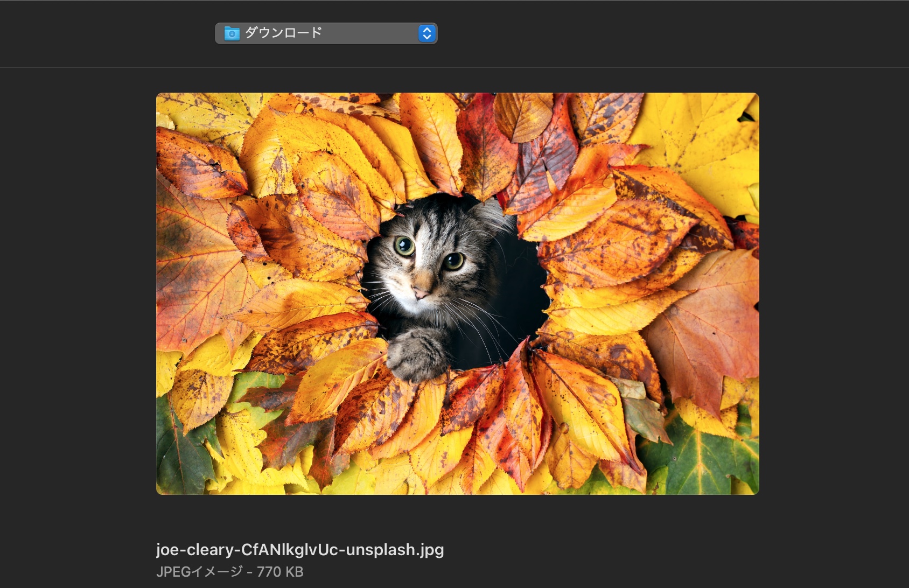Open the ダウンロード folder location popup
This screenshot has width=909, height=588.
click(326, 33)
